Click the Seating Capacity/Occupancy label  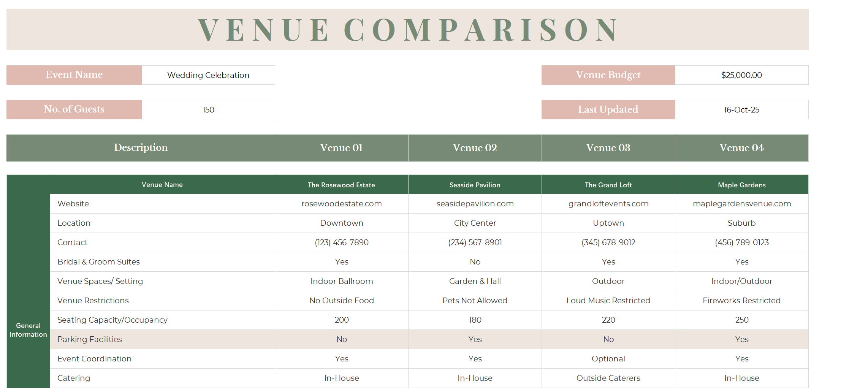point(162,320)
